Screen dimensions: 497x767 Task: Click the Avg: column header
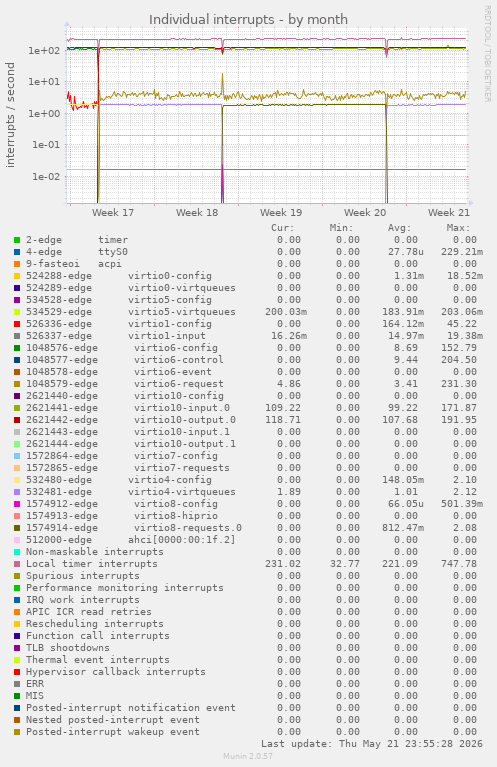[400, 228]
